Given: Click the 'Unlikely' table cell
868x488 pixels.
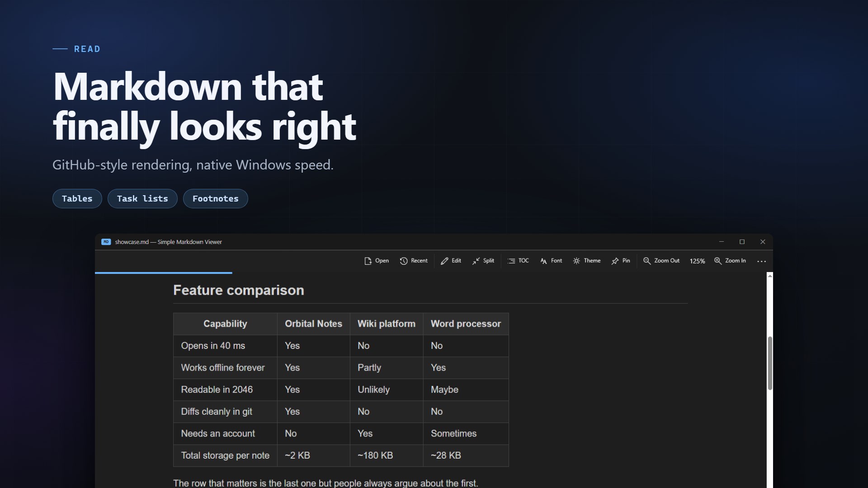Looking at the screenshot, I should pos(387,389).
